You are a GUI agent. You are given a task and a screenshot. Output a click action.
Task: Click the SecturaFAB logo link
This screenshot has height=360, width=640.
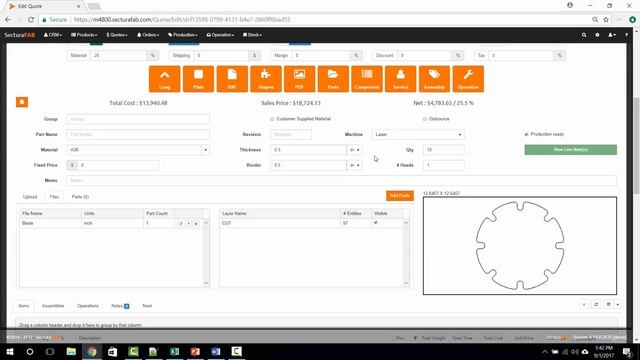tap(20, 35)
